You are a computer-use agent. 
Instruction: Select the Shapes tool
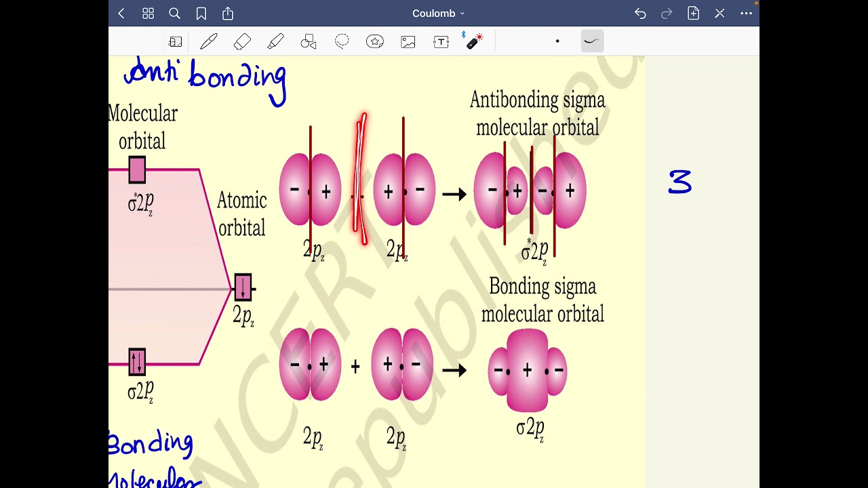[x=309, y=42]
